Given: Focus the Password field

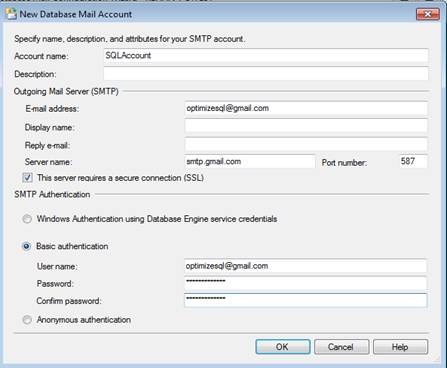Looking at the screenshot, I should click(305, 283).
